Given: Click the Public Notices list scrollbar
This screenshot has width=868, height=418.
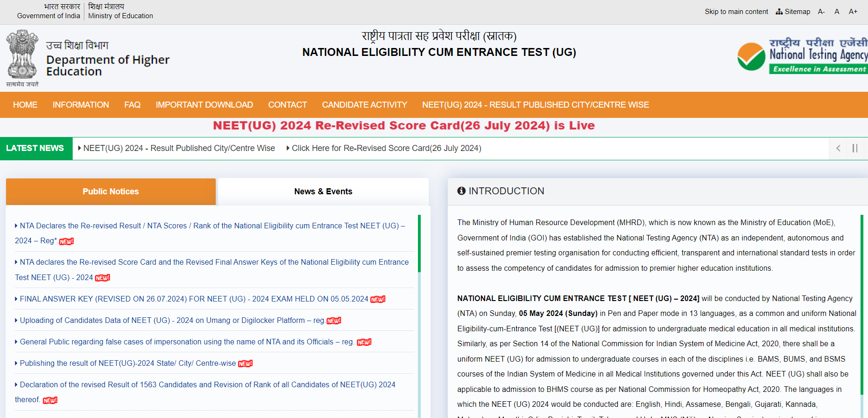Looking at the screenshot, I should click(x=419, y=243).
